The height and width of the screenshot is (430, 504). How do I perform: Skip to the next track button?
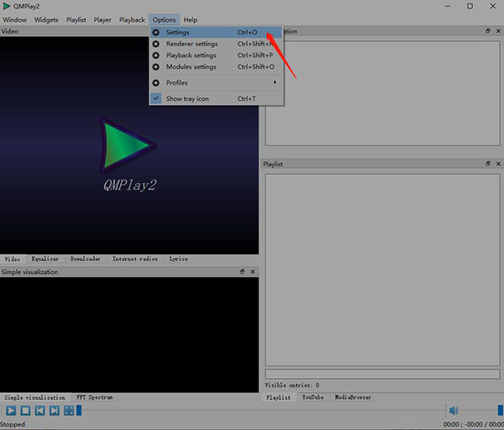[55, 411]
